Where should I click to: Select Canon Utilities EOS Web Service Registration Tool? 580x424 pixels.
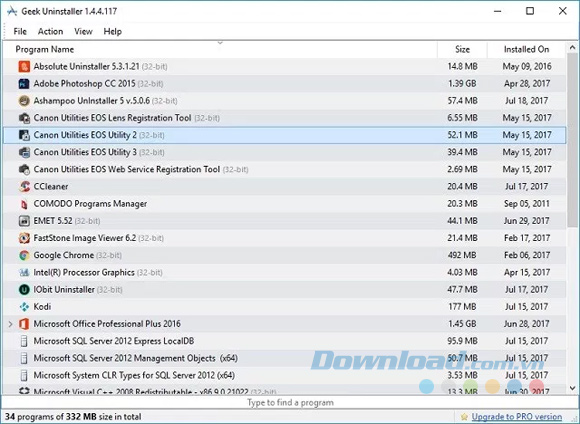tap(127, 169)
